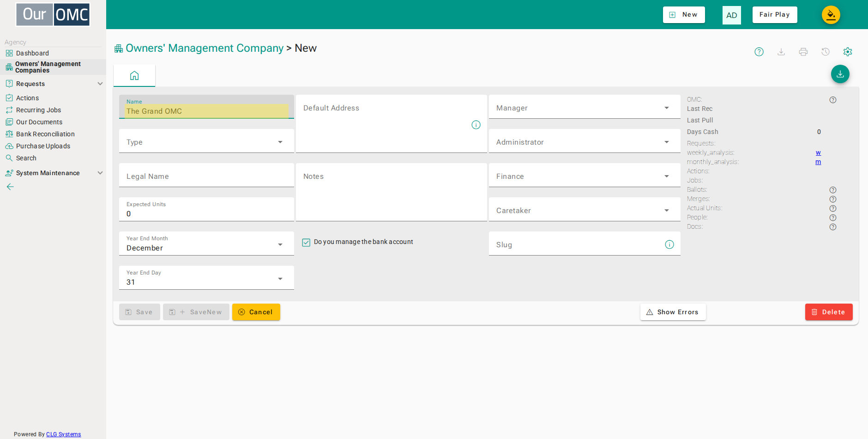Open the Year End Day dropdown
This screenshot has height=439, width=868.
[x=206, y=278]
